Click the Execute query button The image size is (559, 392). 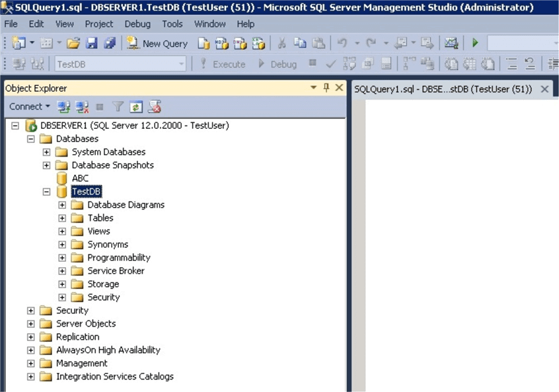[x=223, y=64]
